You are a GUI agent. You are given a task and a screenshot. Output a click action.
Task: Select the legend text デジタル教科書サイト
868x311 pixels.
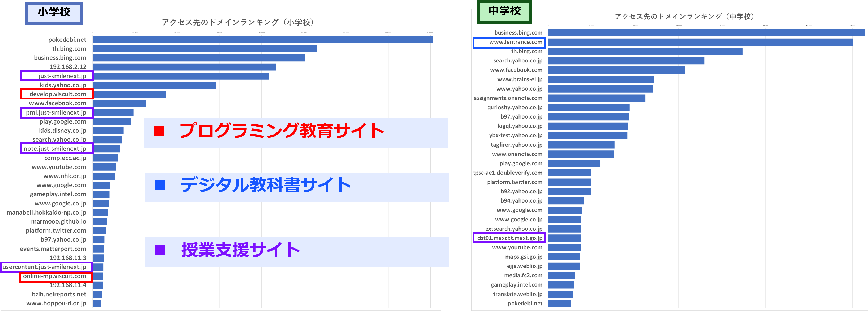tap(266, 185)
